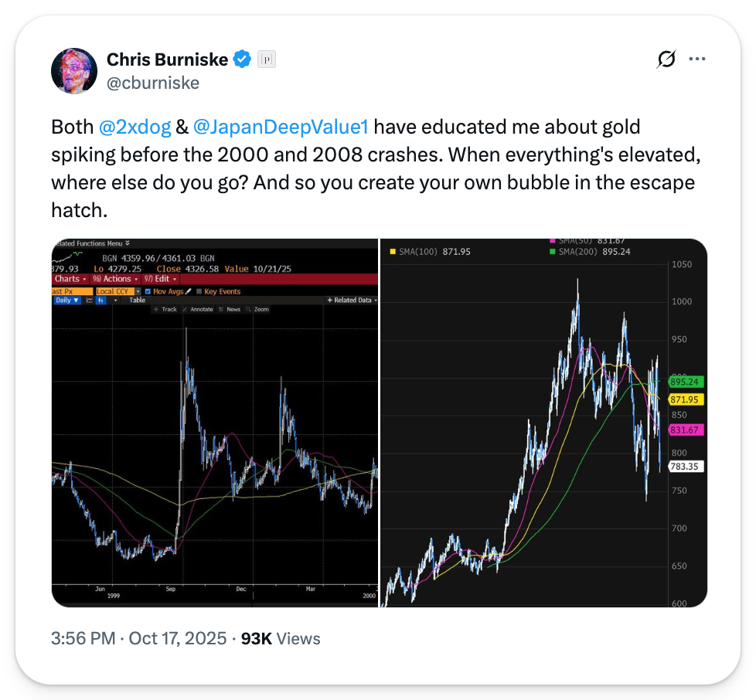Uncheck the Mov Avgs checkbox
Viewport: 756px width, 700px height.
pyautogui.click(x=148, y=291)
